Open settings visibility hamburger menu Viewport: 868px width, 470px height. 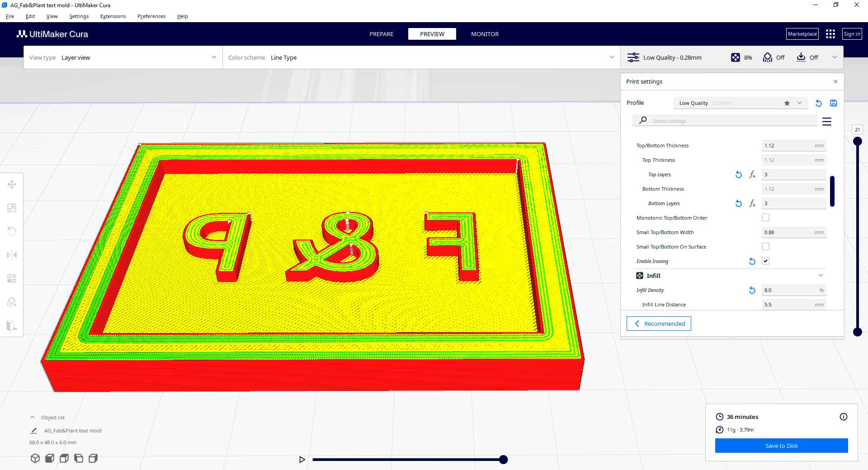tap(827, 122)
